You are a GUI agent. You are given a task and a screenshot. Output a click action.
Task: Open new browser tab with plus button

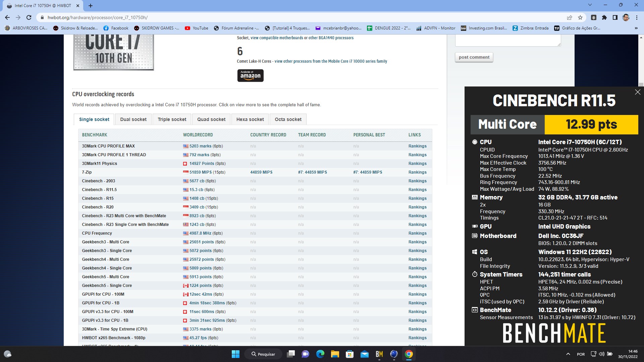pyautogui.click(x=91, y=6)
